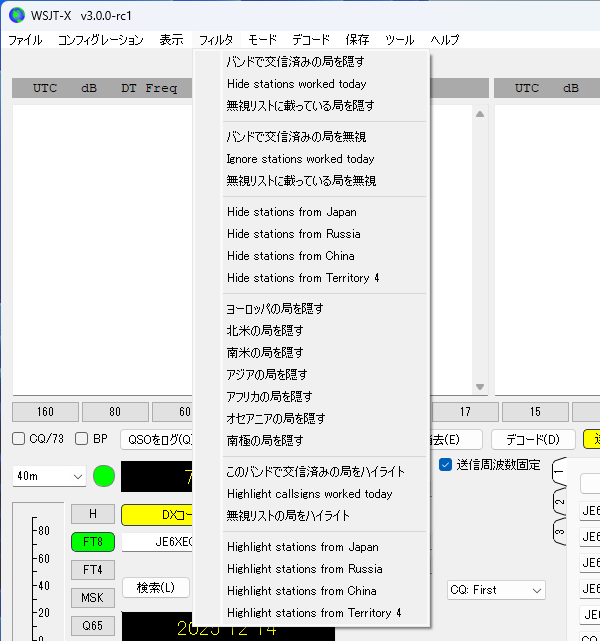Click the 60 band button

pos(172,412)
